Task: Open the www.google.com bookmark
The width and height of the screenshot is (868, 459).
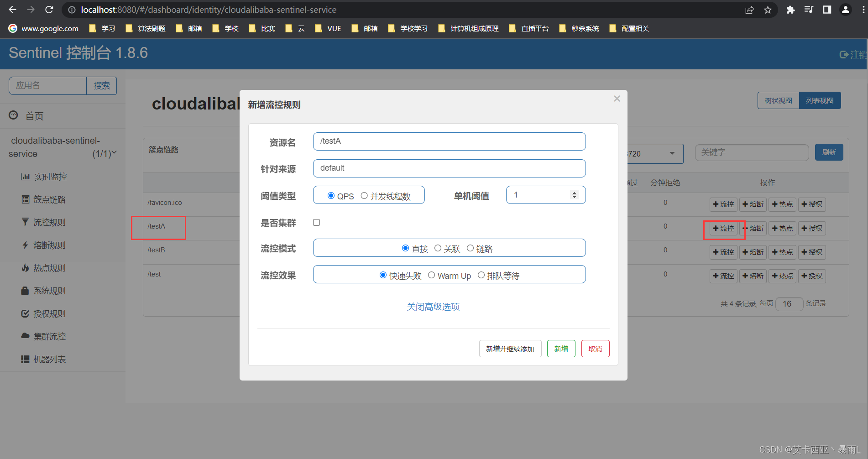Action: click(44, 28)
